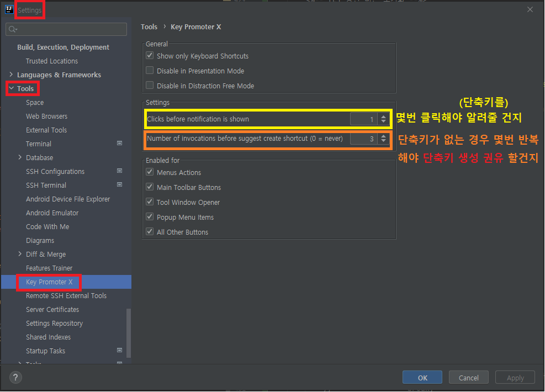Image resolution: width=545 pixels, height=392 pixels.
Task: Focus the settings search field
Action: (x=66, y=29)
